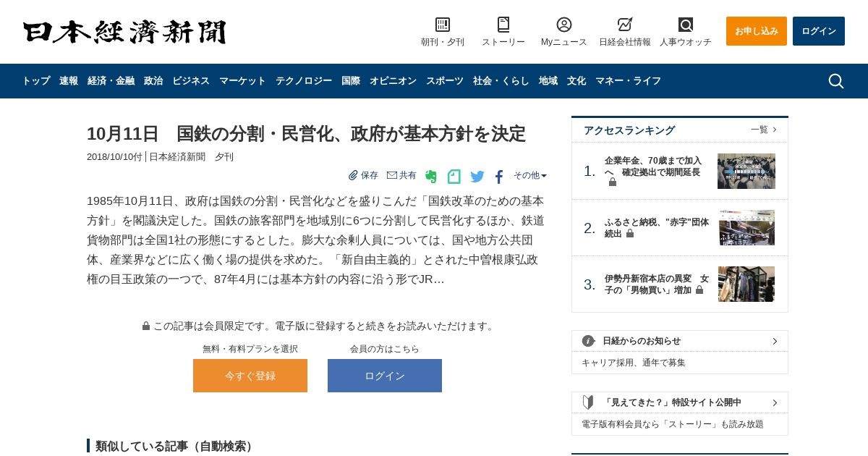
Task: Go to 速報 navigation item
Action: 69,81
